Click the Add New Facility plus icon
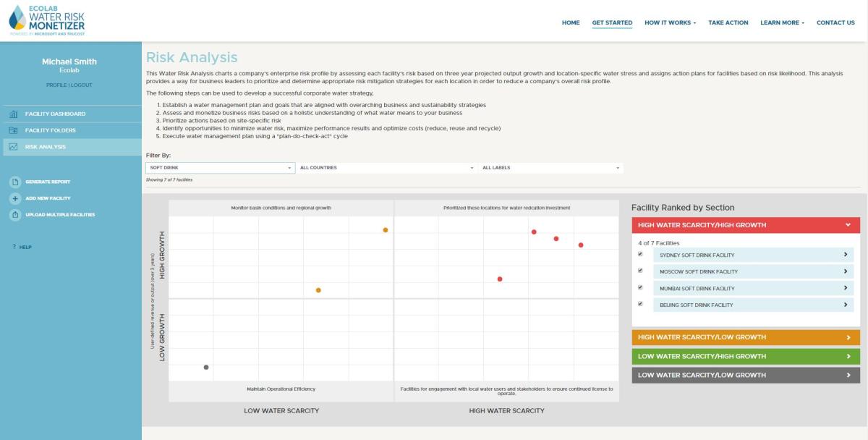This screenshot has width=868, height=440. click(x=15, y=198)
